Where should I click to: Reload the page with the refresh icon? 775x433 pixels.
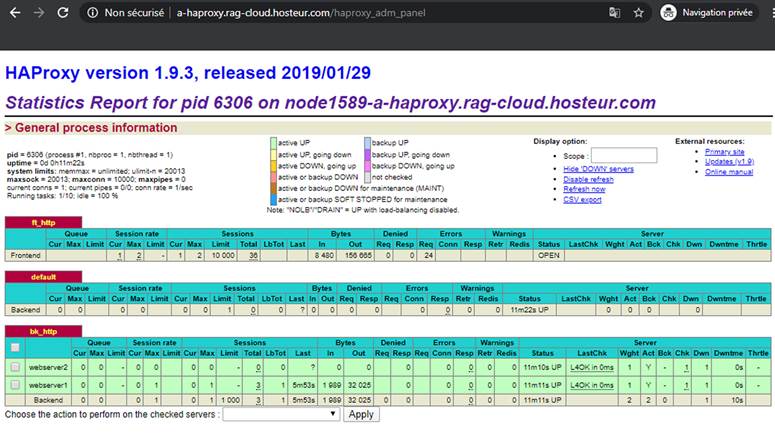tap(63, 13)
